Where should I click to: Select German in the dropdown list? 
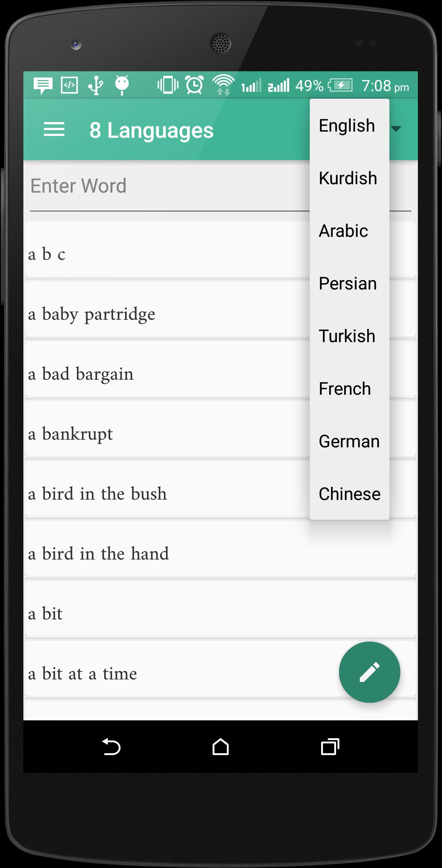click(349, 441)
